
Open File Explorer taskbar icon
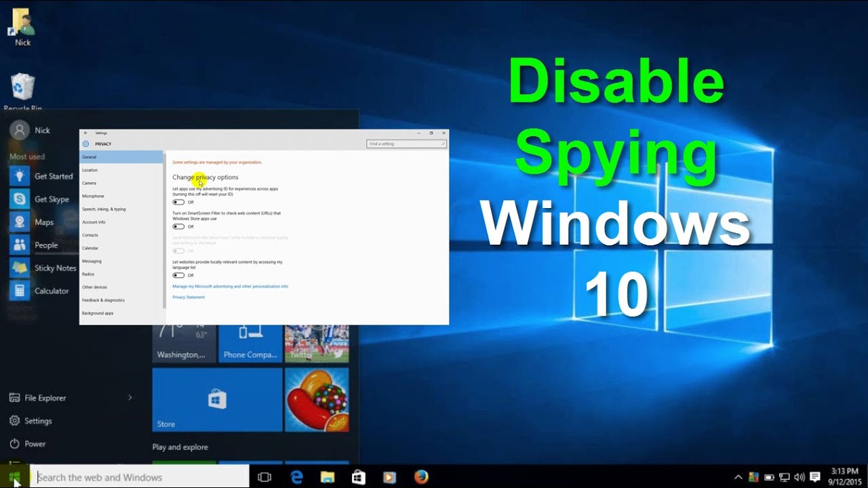pos(328,477)
